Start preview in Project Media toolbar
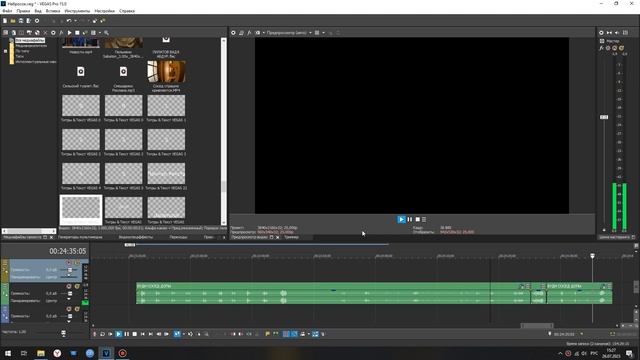 [x=69, y=33]
